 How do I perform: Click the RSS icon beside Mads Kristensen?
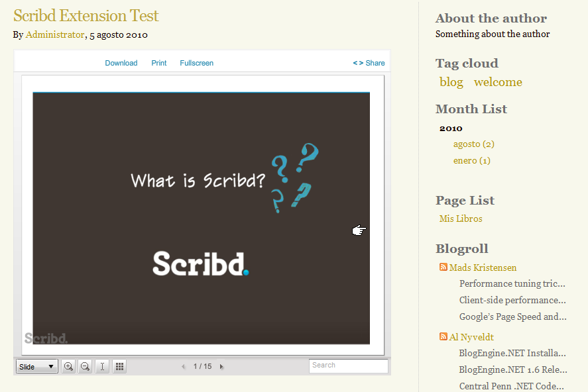pos(443,267)
